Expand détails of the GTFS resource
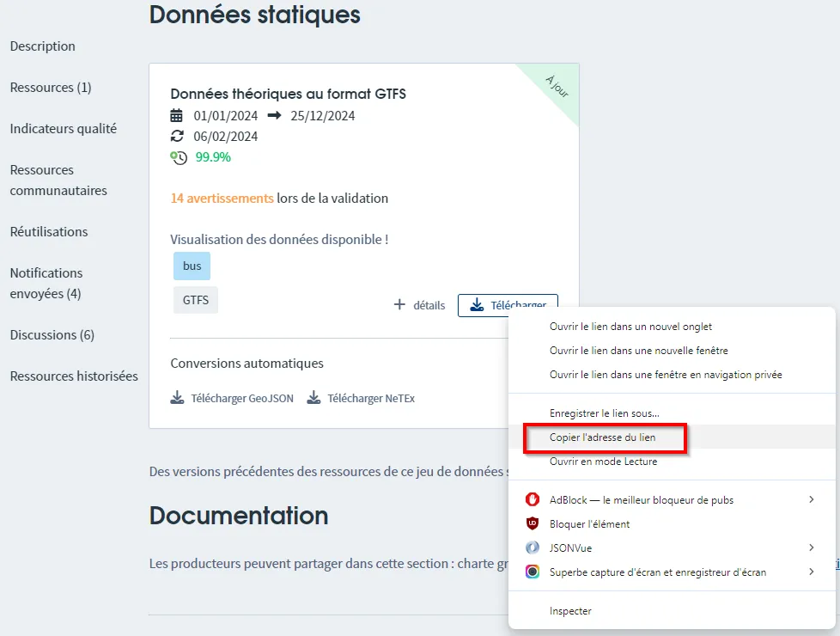The image size is (840, 636). point(419,305)
